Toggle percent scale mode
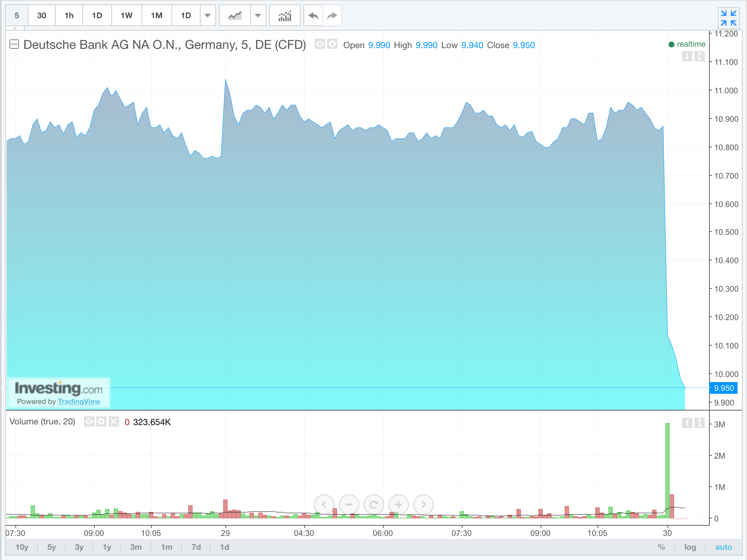 (661, 547)
